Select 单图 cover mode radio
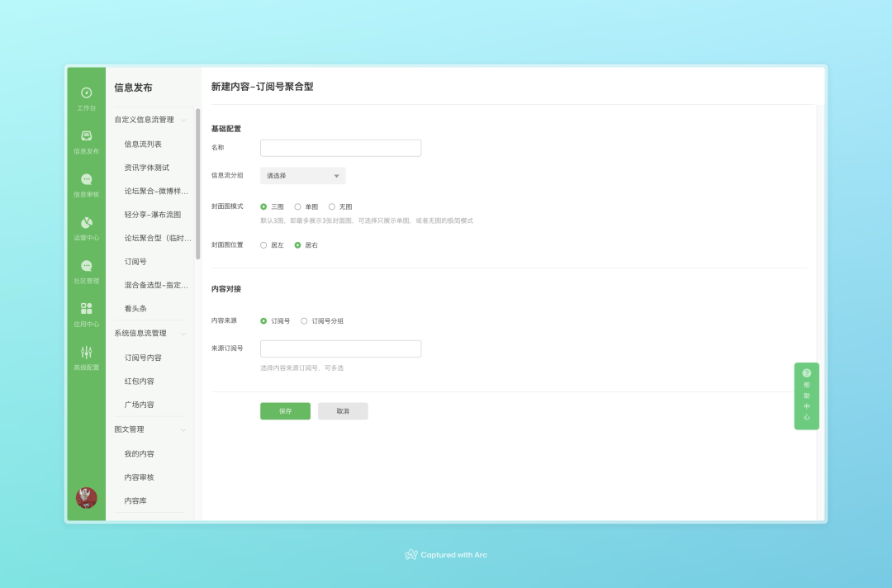The image size is (892, 588). point(297,207)
